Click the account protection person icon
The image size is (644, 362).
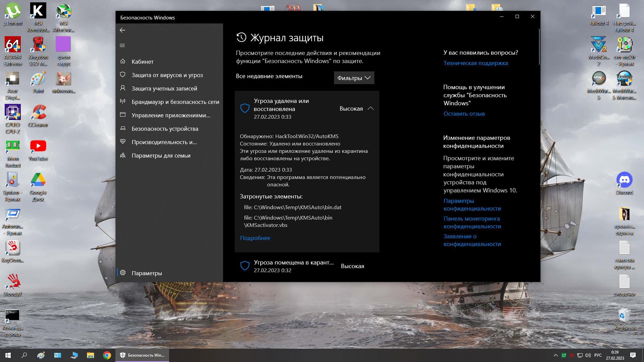point(123,88)
